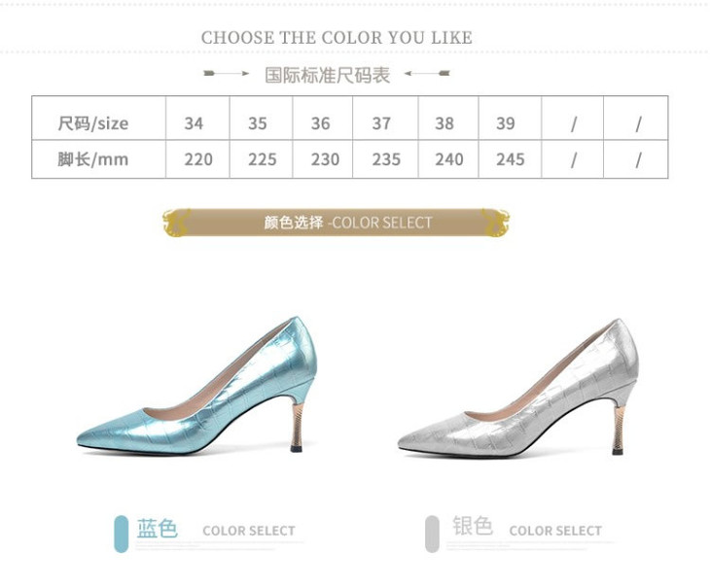Select size 39 in the size table
This screenshot has height=588, width=710.
coord(506,123)
